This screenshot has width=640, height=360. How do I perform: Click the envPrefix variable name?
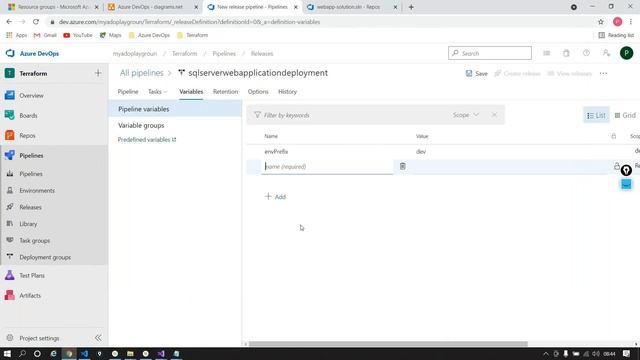[276, 151]
